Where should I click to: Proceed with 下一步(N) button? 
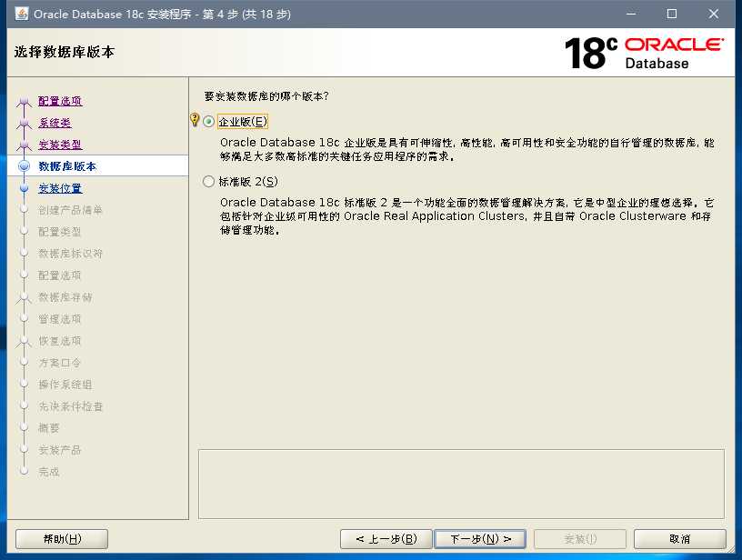[x=480, y=539]
